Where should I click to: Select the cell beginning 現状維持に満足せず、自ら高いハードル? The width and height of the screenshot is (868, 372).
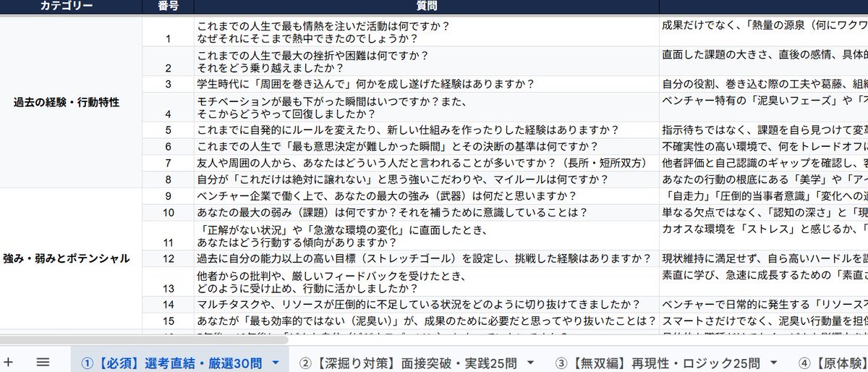[763, 258]
